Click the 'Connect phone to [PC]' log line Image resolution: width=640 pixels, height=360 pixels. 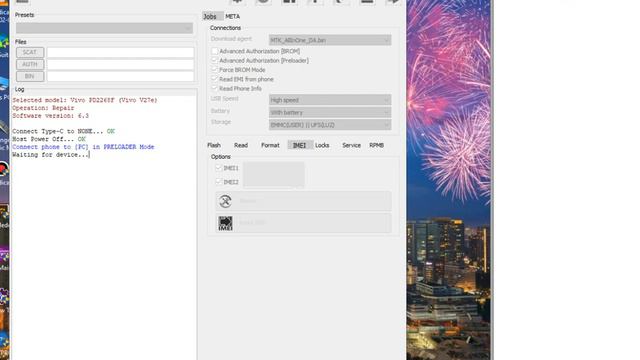83,147
